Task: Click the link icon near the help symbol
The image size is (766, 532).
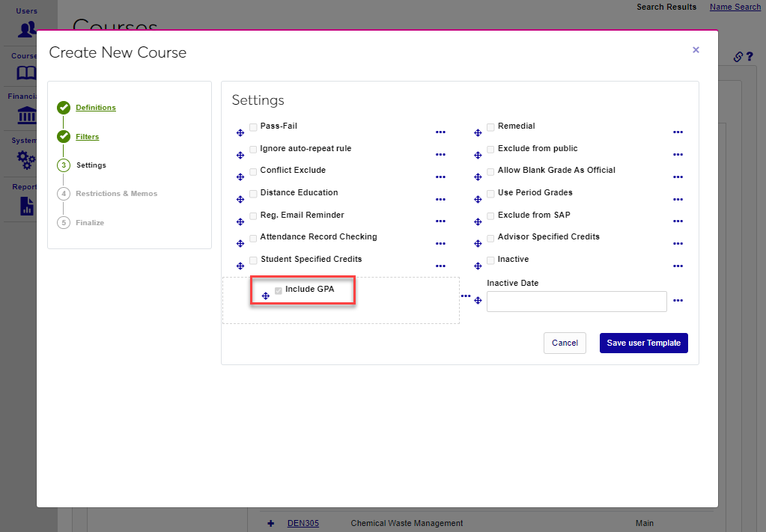Action: tap(738, 57)
